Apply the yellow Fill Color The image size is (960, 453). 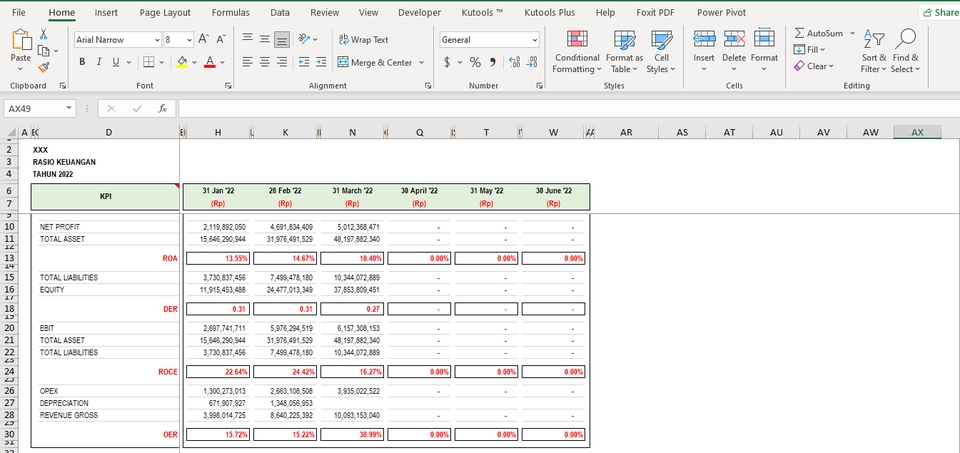click(182, 62)
